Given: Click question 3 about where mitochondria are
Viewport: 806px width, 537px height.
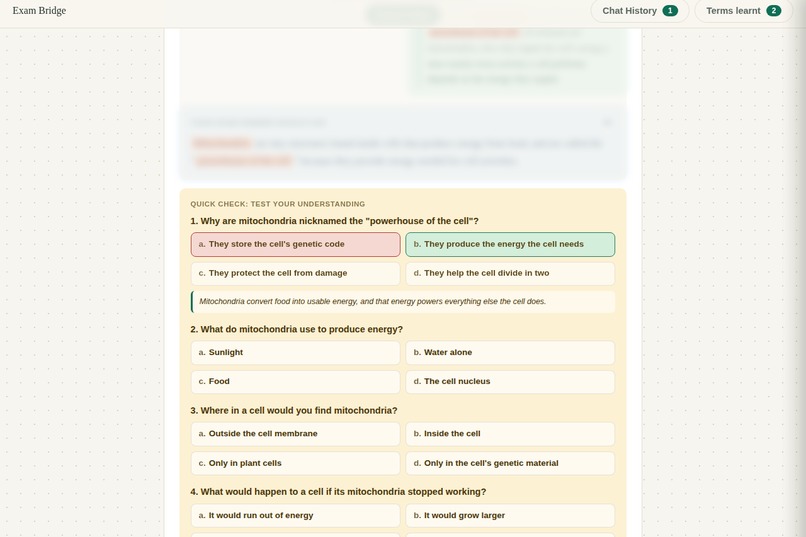Looking at the screenshot, I should point(294,411).
